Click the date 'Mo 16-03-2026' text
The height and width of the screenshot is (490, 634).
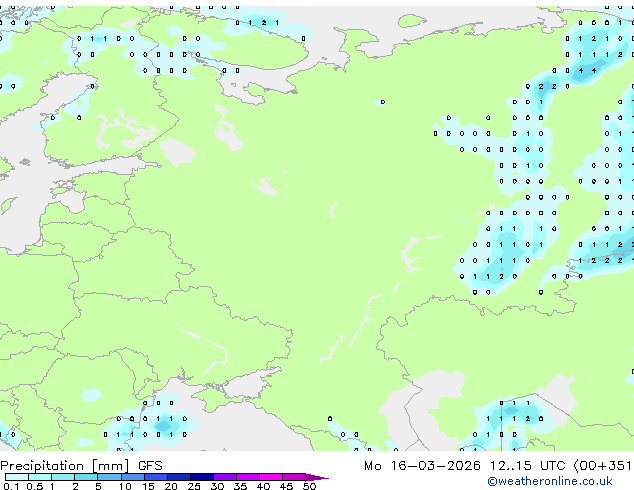pyautogui.click(x=422, y=466)
